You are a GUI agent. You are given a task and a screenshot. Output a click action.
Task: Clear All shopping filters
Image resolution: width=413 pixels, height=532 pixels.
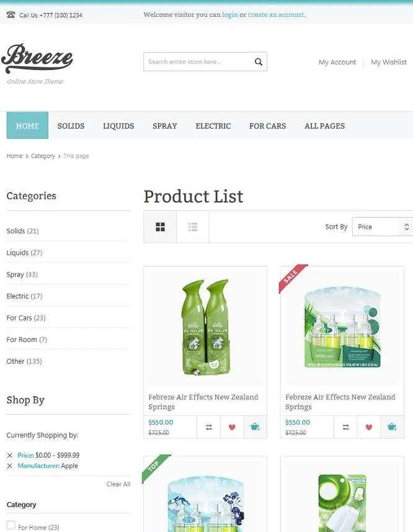point(118,484)
